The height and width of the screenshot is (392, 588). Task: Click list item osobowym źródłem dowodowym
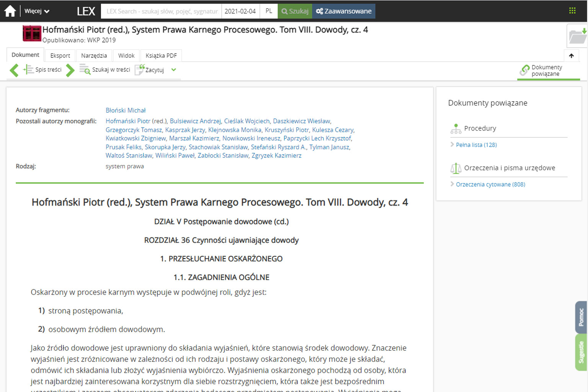point(106,329)
